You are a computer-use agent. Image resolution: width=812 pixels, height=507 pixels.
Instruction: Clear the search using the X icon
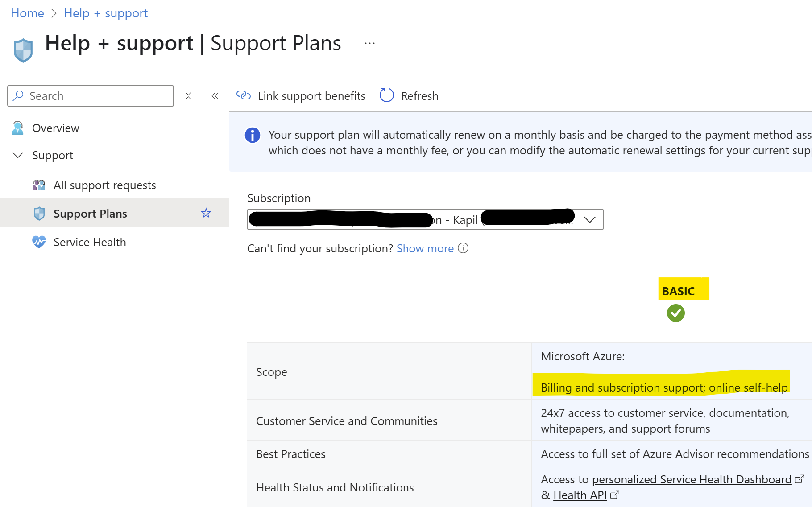coord(188,95)
